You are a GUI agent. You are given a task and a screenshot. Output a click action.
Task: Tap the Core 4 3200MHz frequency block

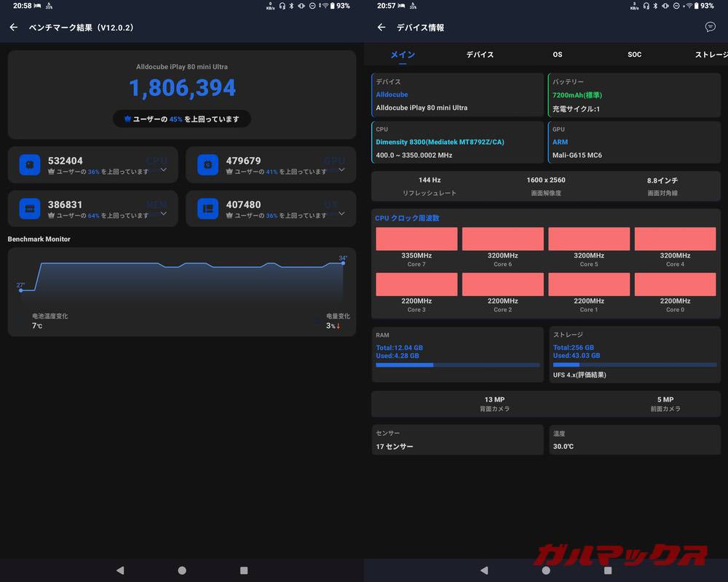point(675,239)
